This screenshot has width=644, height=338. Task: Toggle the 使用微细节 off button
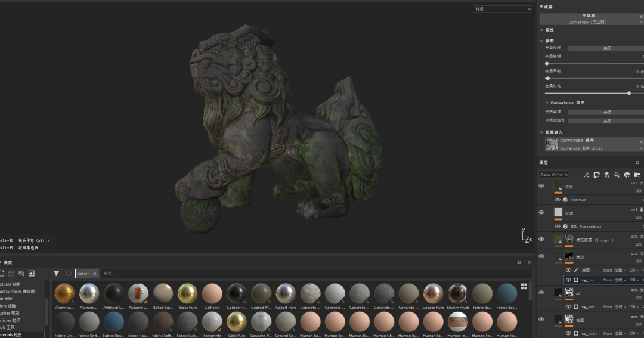point(606,121)
